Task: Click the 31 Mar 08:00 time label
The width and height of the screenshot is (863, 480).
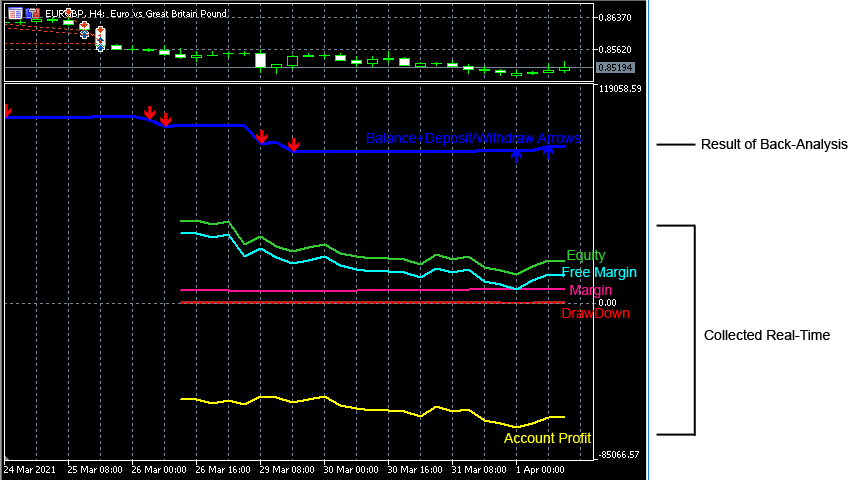Action: pos(479,470)
